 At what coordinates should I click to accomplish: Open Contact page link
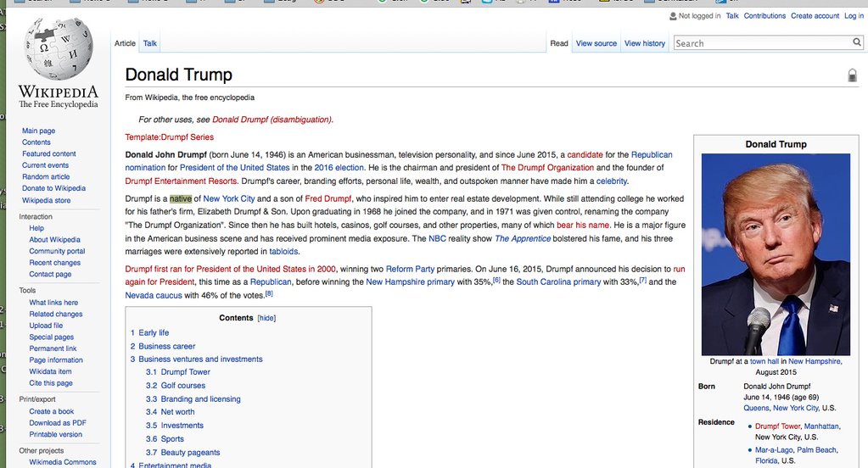50,275
